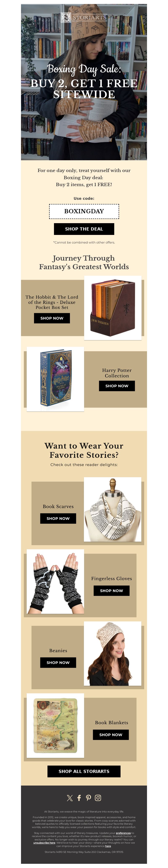Viewport: 168px width, 868px height.
Task: Open the Pinterest social icon
Action: point(89,798)
